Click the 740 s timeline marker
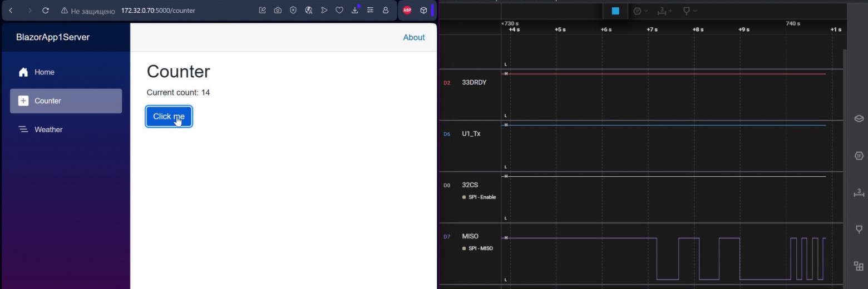 [x=793, y=24]
